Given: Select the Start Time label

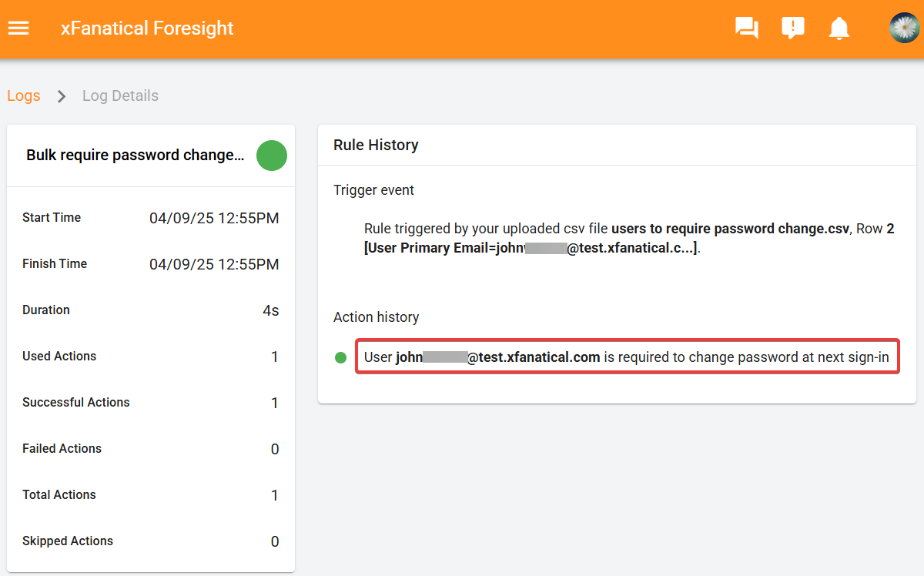Looking at the screenshot, I should (52, 218).
